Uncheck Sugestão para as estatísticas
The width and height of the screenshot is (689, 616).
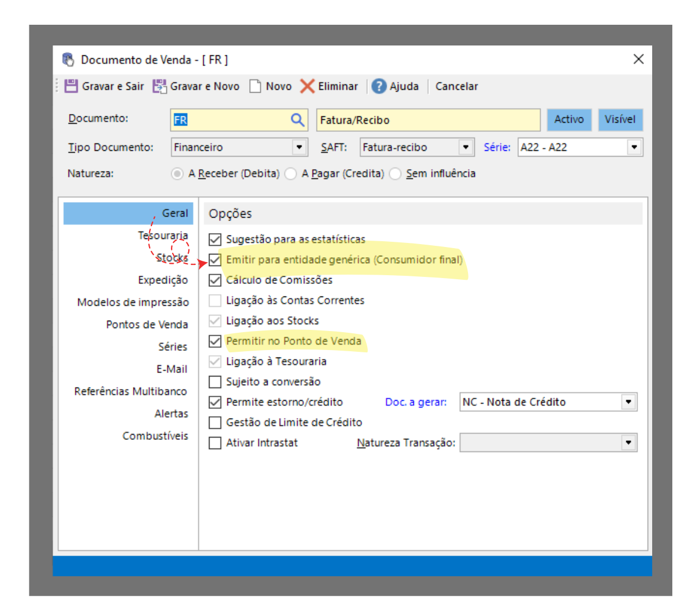[x=215, y=239]
